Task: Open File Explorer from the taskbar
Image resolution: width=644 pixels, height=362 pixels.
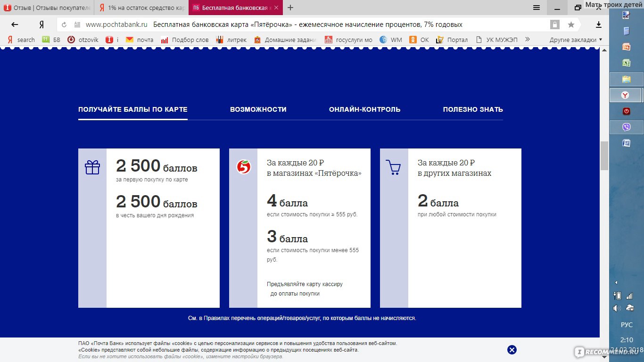Action: (626, 79)
